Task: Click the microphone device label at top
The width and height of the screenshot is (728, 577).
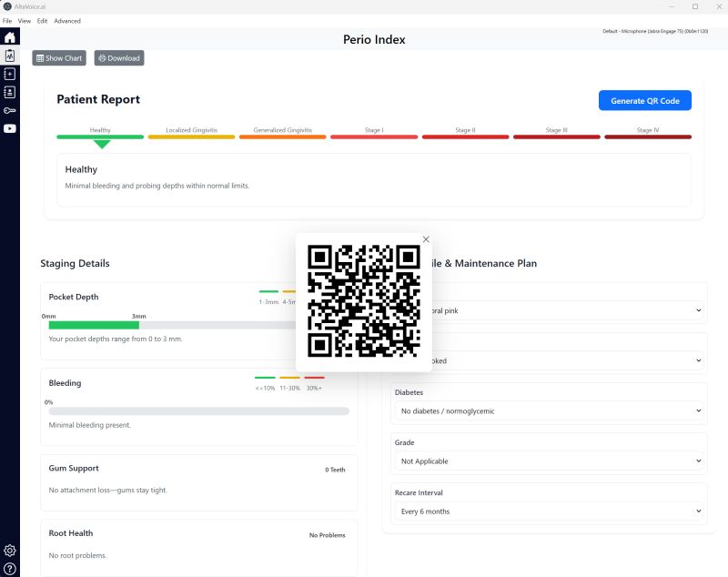Action: [x=655, y=31]
